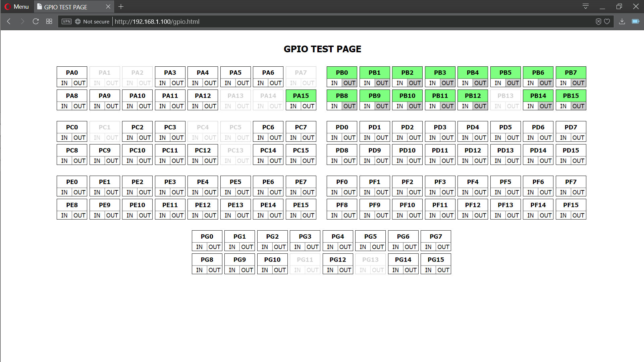
Task: Reload the page with the refresh icon
Action: tap(36, 21)
